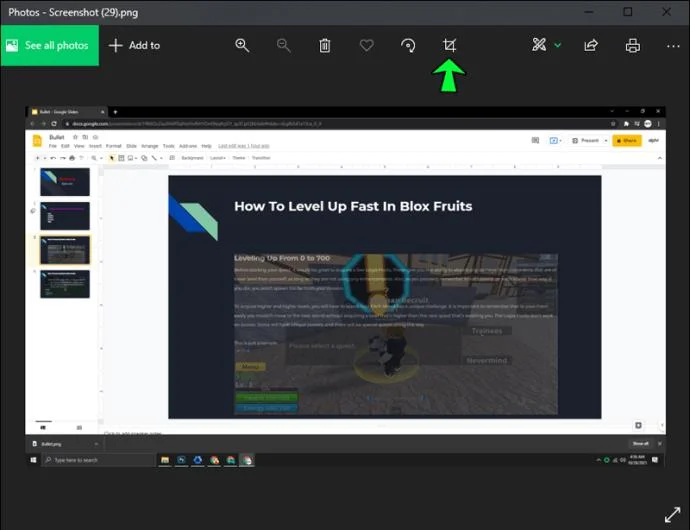Open the Share icon

[x=591, y=45]
